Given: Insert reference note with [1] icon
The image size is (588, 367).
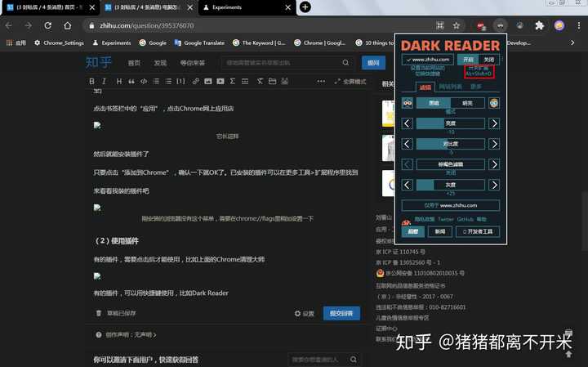Looking at the screenshot, I should click(180, 81).
